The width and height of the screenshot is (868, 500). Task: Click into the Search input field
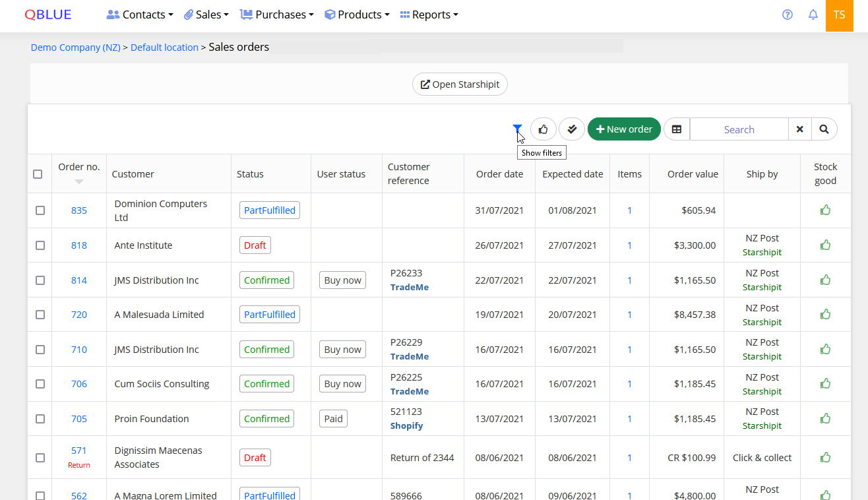point(739,129)
